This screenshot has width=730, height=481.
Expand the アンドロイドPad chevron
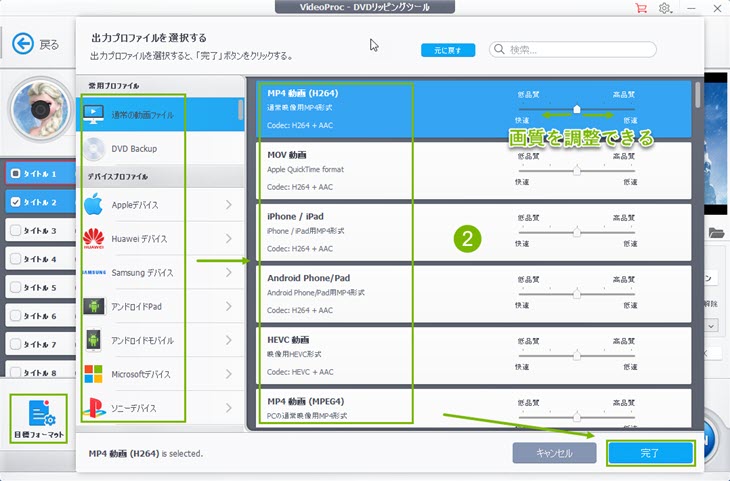pyautogui.click(x=229, y=306)
